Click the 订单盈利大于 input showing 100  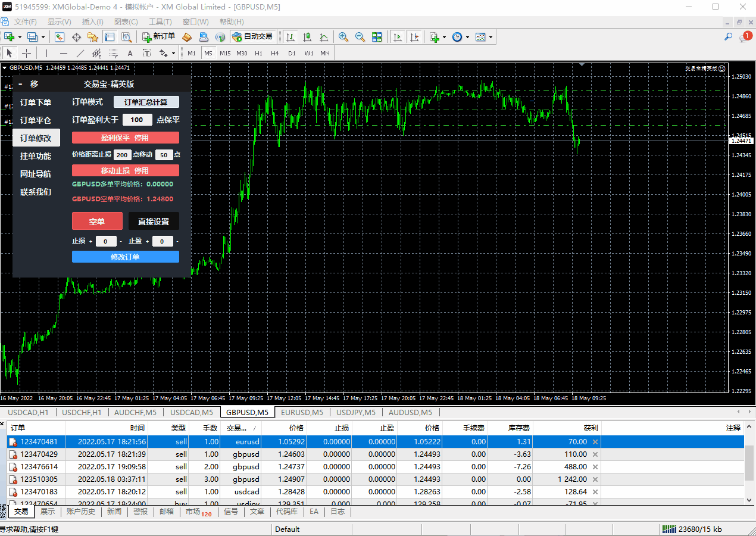click(137, 120)
